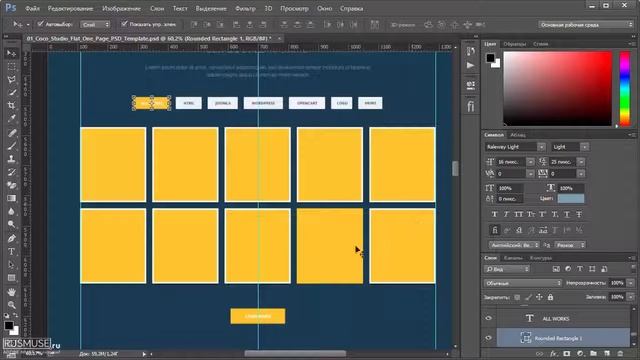Switch to the Образцы tab
The width and height of the screenshot is (640, 360).
pyautogui.click(x=515, y=44)
